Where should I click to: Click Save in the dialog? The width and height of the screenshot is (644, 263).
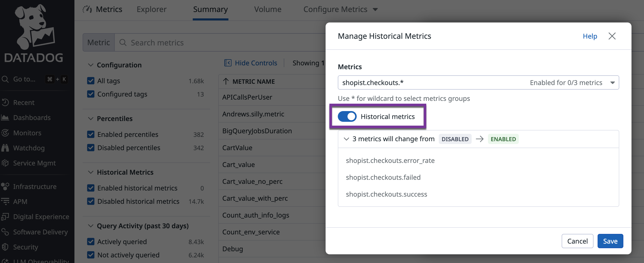click(x=610, y=241)
